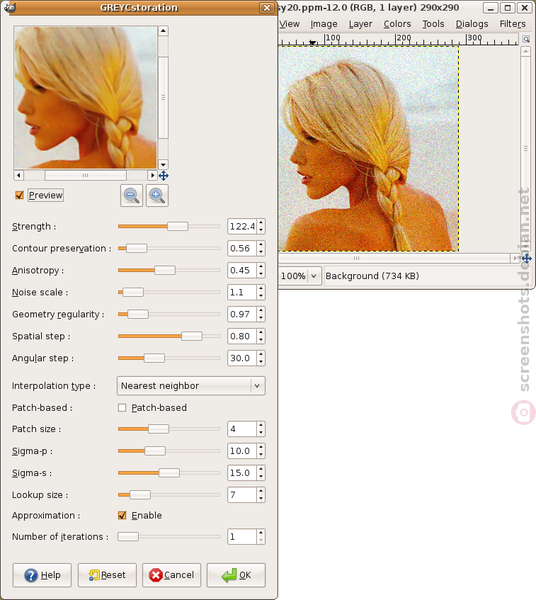Click zoom-on-resize icon beside the ruler
The image size is (536, 600).
526,39
